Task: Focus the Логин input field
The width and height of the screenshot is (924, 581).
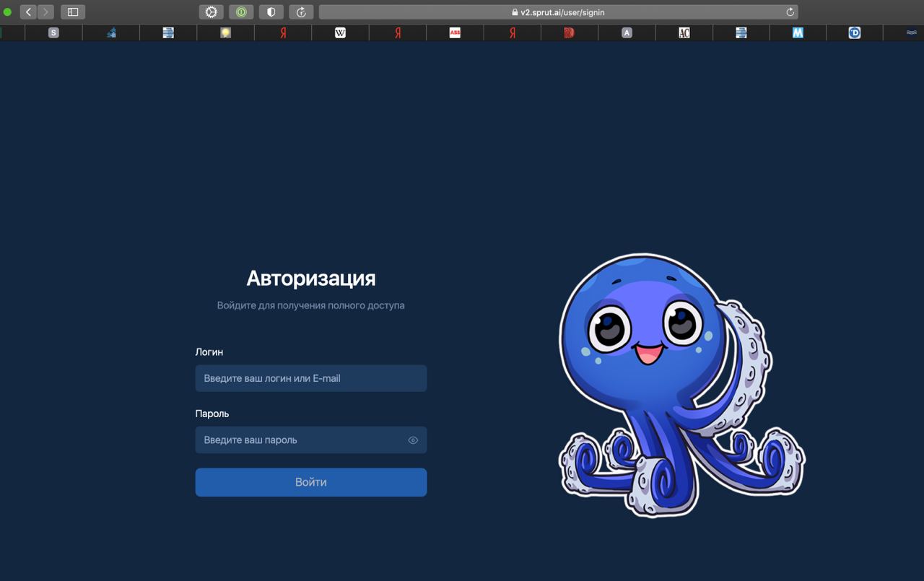Action: coord(311,378)
